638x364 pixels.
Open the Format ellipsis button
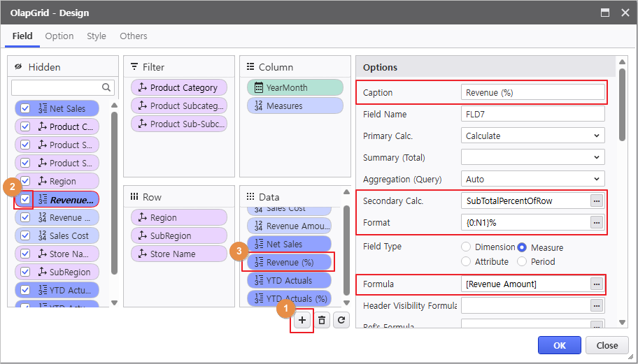click(596, 222)
